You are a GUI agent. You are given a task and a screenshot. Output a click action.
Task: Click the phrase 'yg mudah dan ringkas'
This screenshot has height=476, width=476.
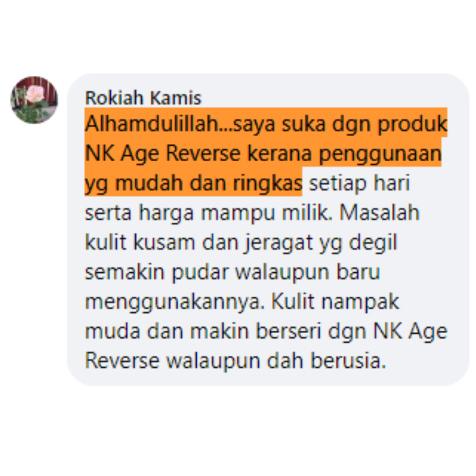(194, 183)
